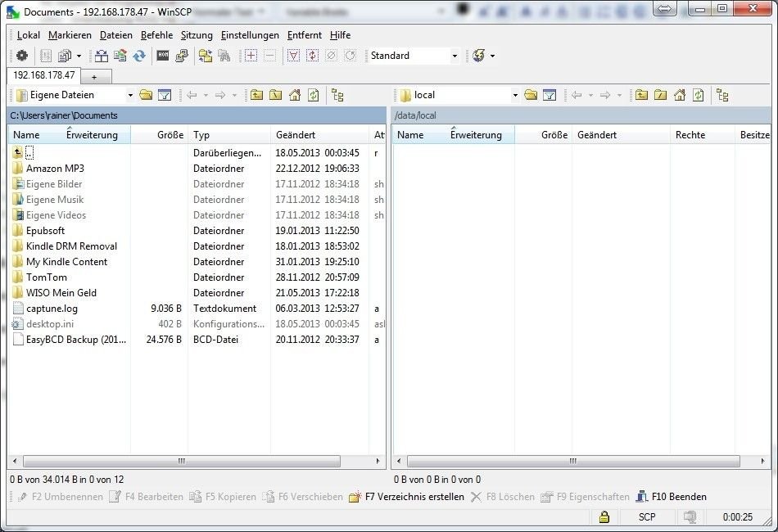The height and width of the screenshot is (532, 778).
Task: Open a new session tab with plus
Action: click(94, 77)
